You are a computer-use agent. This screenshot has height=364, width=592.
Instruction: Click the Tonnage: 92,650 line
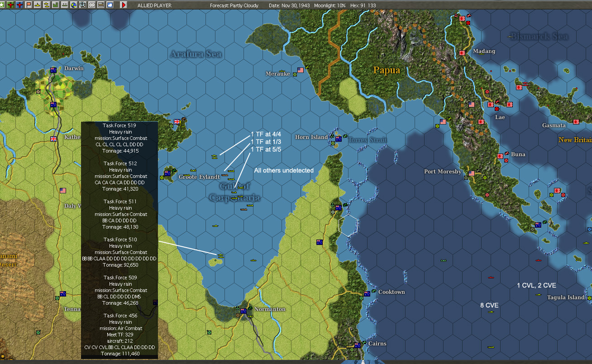pos(119,265)
